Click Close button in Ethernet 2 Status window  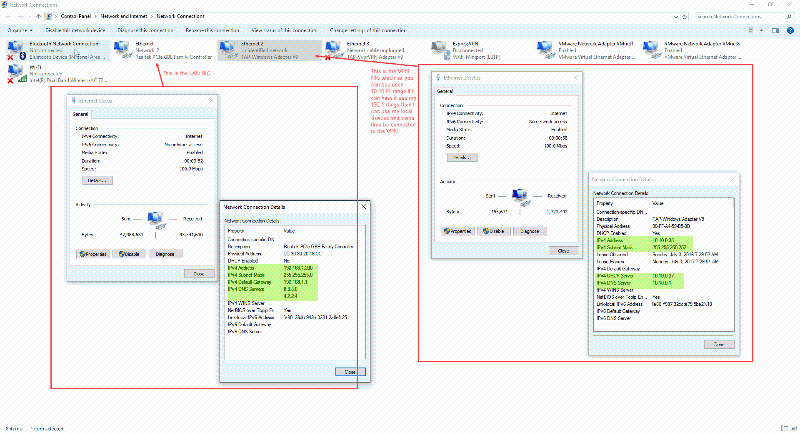[564, 250]
